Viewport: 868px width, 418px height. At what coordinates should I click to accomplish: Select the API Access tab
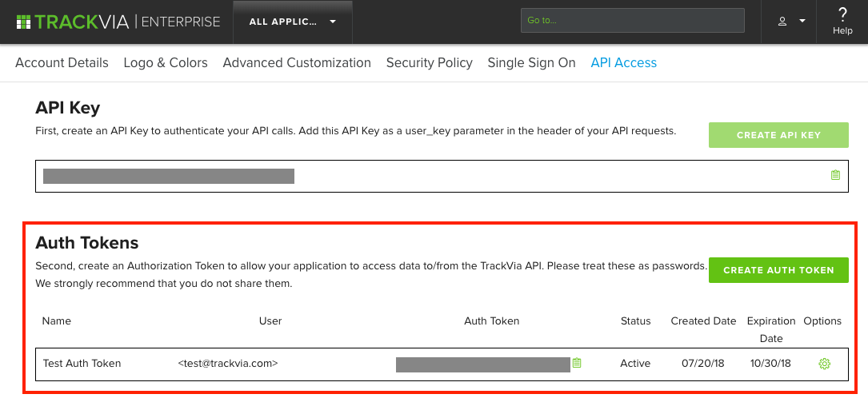[x=623, y=62]
